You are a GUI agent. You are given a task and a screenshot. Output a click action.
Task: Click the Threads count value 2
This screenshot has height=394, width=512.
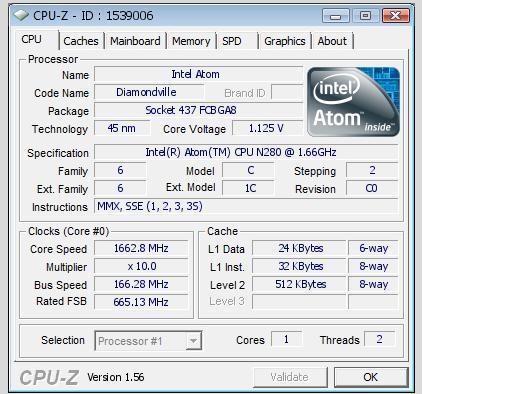coord(380,339)
